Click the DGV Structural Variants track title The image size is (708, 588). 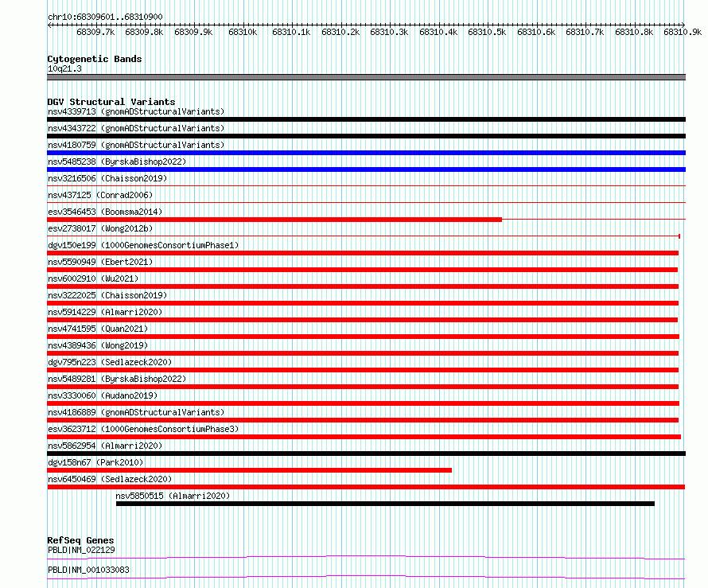(111, 102)
